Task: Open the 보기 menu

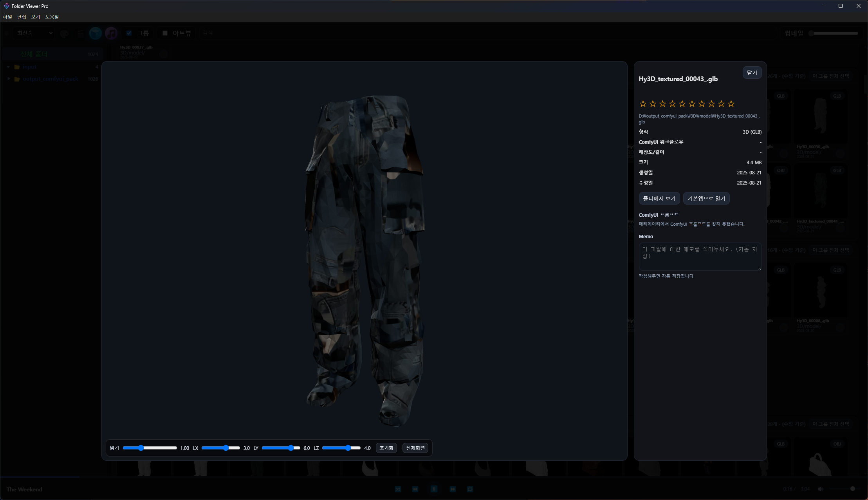Action: pyautogui.click(x=36, y=17)
